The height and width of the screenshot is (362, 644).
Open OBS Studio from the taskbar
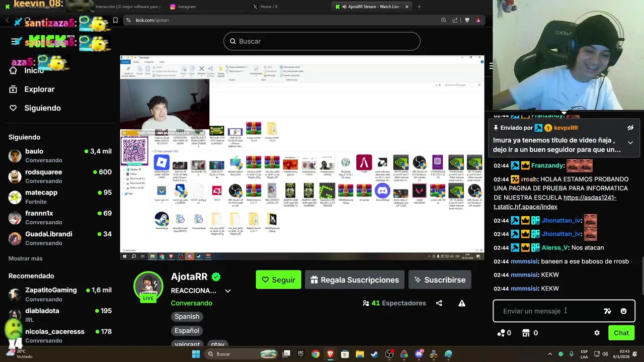click(x=389, y=354)
